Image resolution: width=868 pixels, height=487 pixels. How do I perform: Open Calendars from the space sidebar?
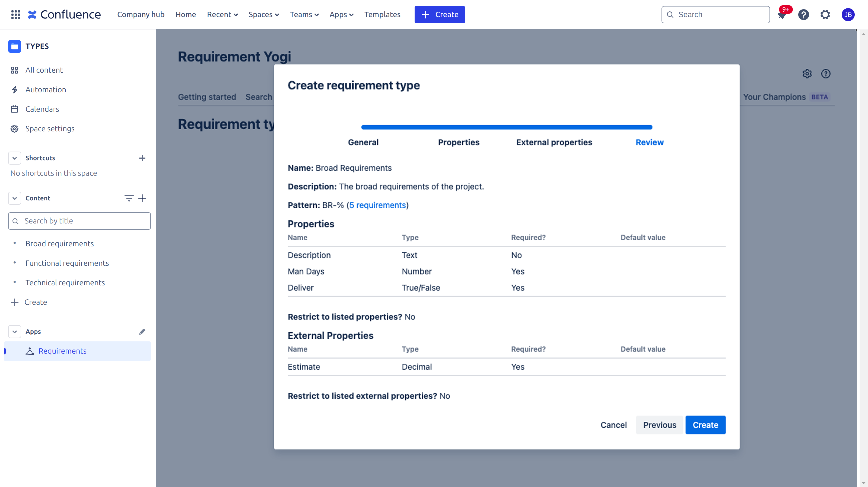click(43, 109)
